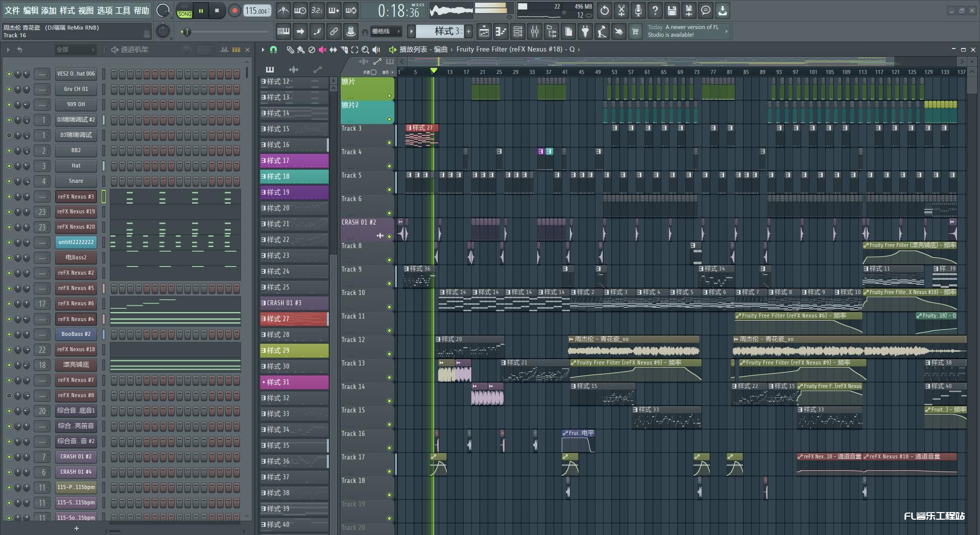This screenshot has height=535, width=980.
Task: Toggle wait for input before recording
Action: (x=300, y=10)
